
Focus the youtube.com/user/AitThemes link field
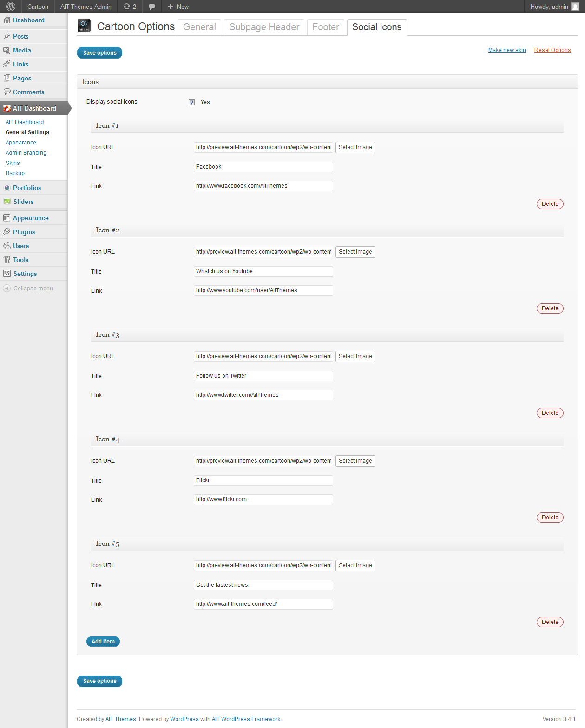(263, 290)
